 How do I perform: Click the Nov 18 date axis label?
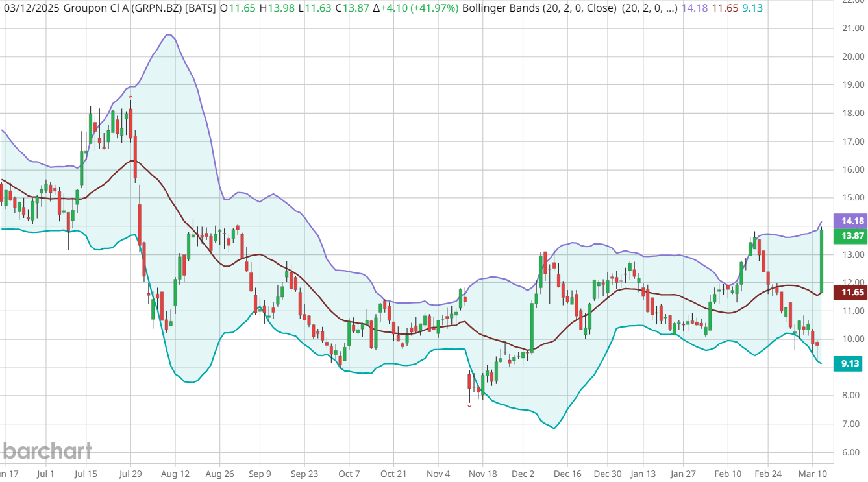pyautogui.click(x=482, y=474)
